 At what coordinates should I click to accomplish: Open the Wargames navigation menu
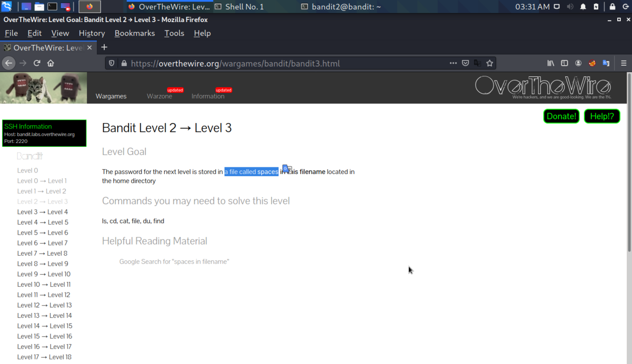(111, 96)
